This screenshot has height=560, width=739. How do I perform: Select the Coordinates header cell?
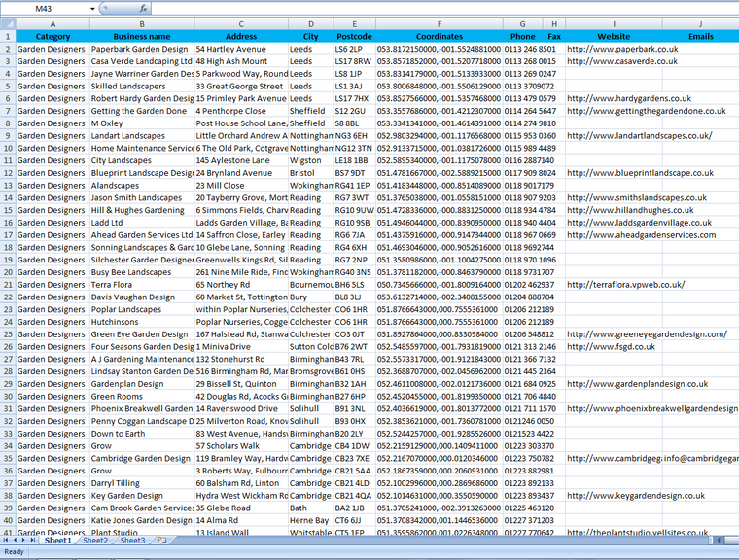[440, 36]
